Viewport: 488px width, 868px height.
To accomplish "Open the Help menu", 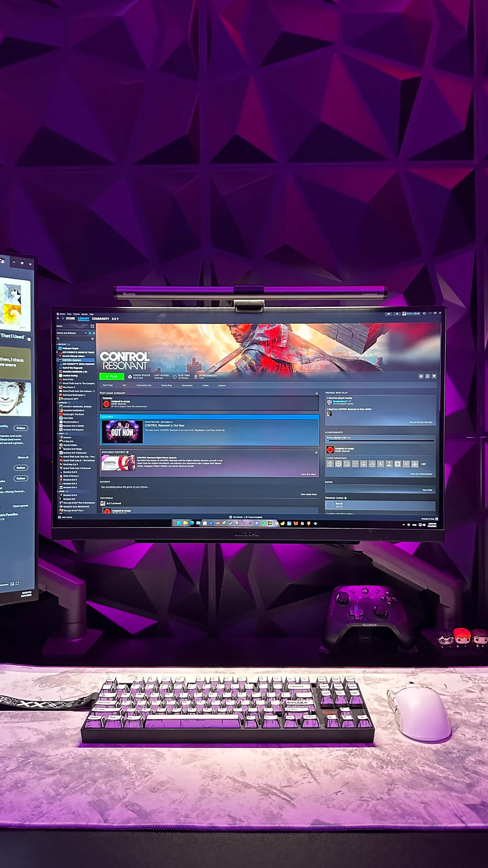I will click(x=91, y=314).
